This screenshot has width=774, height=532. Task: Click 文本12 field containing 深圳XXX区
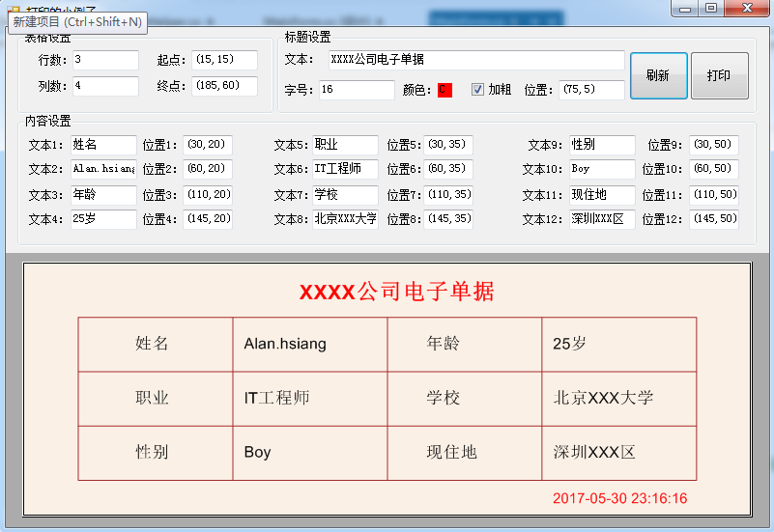click(x=602, y=219)
